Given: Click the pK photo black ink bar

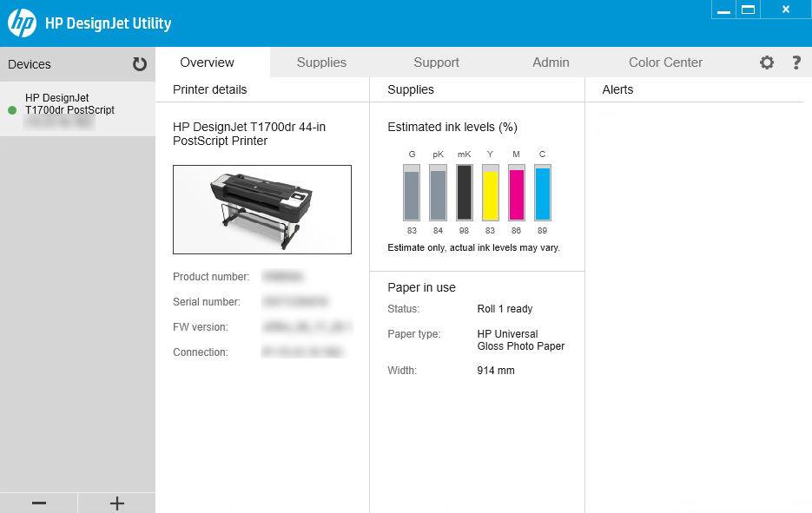Looking at the screenshot, I should pyautogui.click(x=438, y=193).
